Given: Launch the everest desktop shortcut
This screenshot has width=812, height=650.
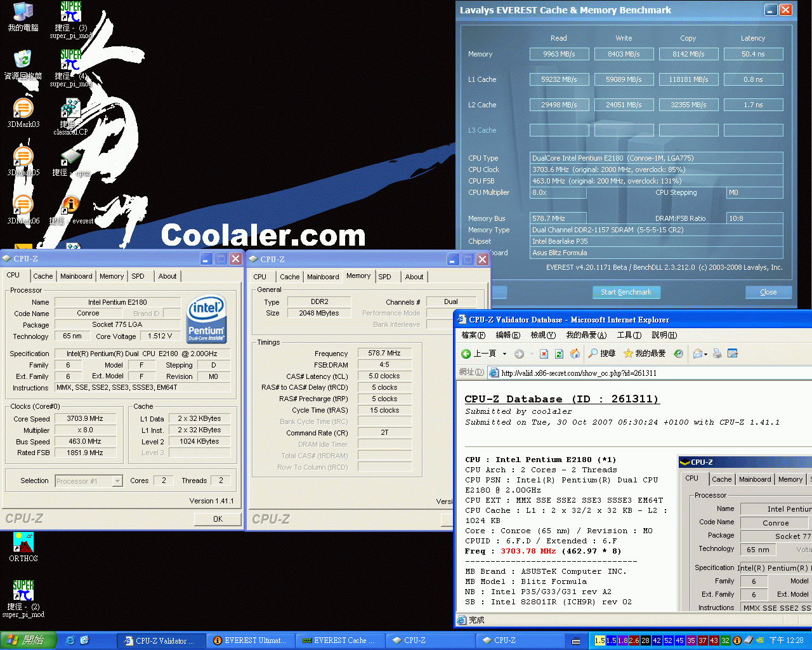Looking at the screenshot, I should pos(71,211).
